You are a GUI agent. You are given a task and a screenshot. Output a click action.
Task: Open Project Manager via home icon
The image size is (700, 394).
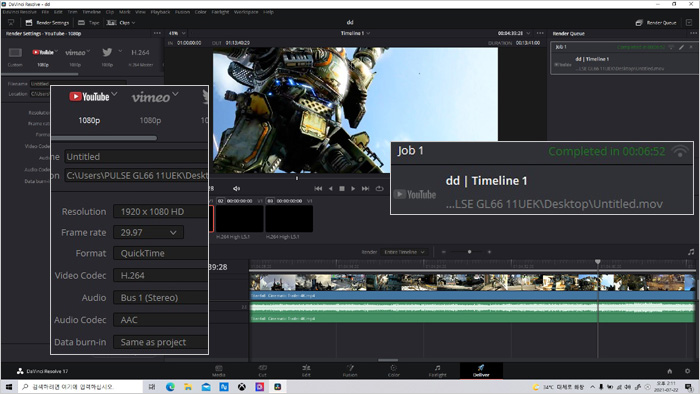pos(670,371)
